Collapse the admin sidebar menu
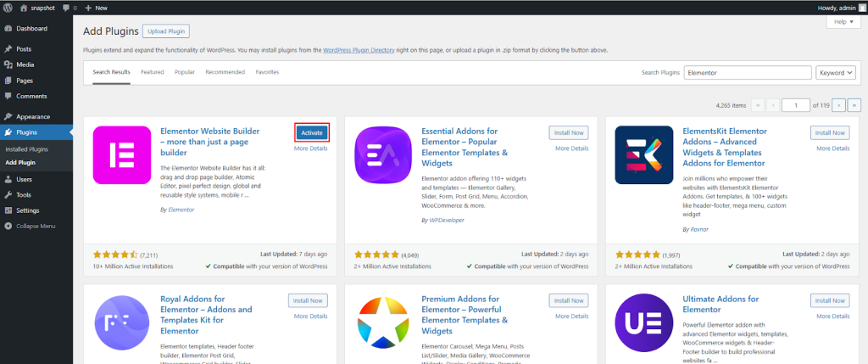This screenshot has width=868, height=364. [31, 226]
